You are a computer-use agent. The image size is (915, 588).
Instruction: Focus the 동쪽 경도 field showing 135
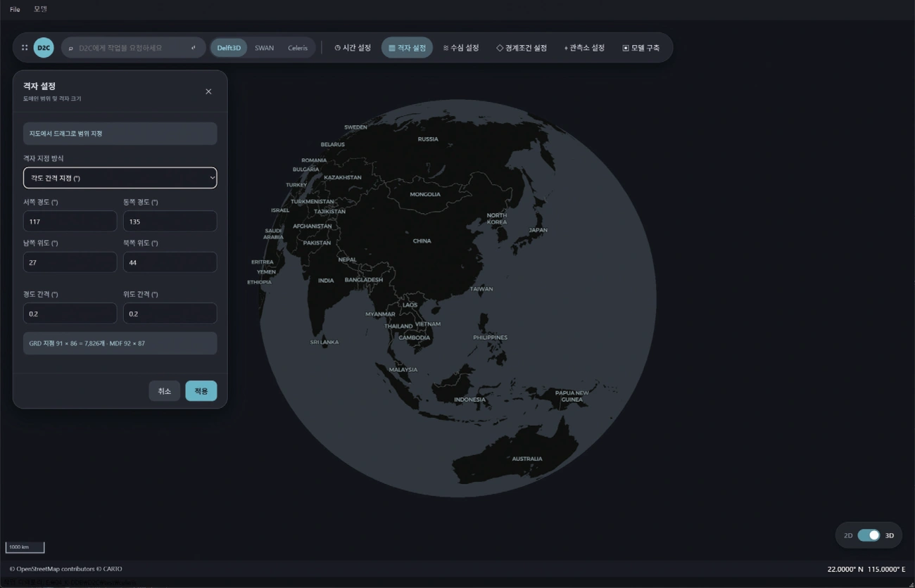point(170,222)
